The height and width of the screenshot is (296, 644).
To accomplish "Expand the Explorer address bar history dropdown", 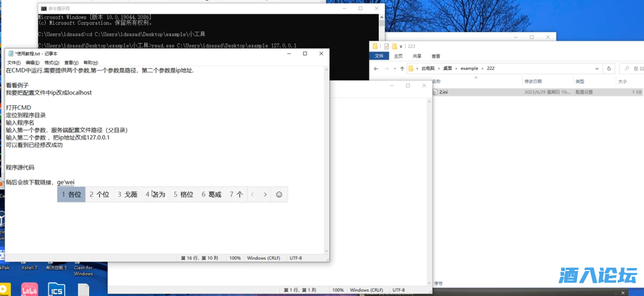I will [597, 69].
